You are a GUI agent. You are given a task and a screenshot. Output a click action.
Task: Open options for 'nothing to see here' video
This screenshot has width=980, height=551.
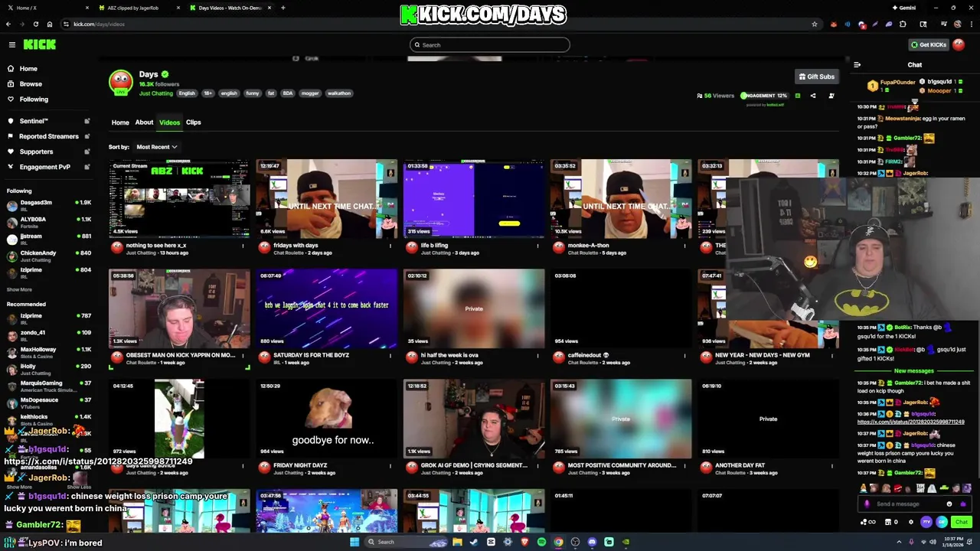[243, 246]
